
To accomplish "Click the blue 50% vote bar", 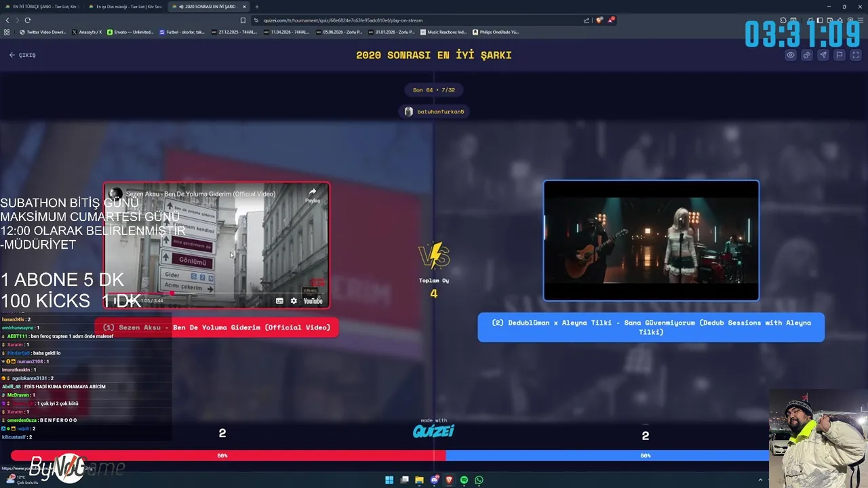I will coord(607,455).
